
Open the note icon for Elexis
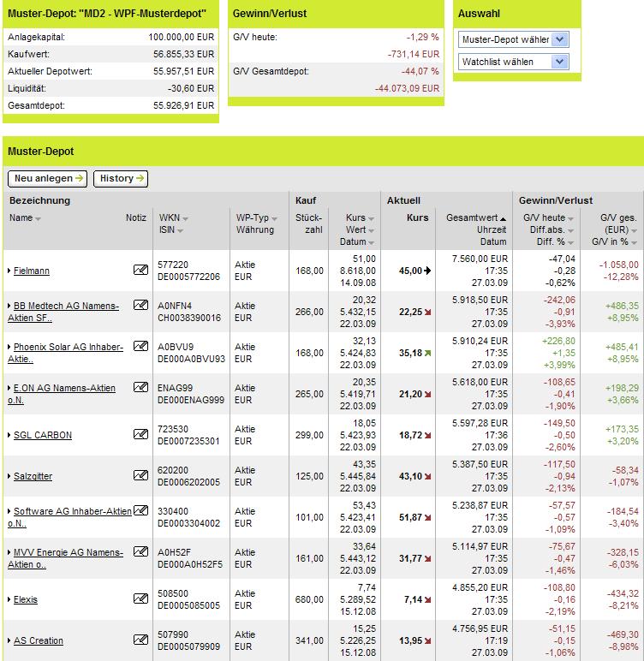140,598
